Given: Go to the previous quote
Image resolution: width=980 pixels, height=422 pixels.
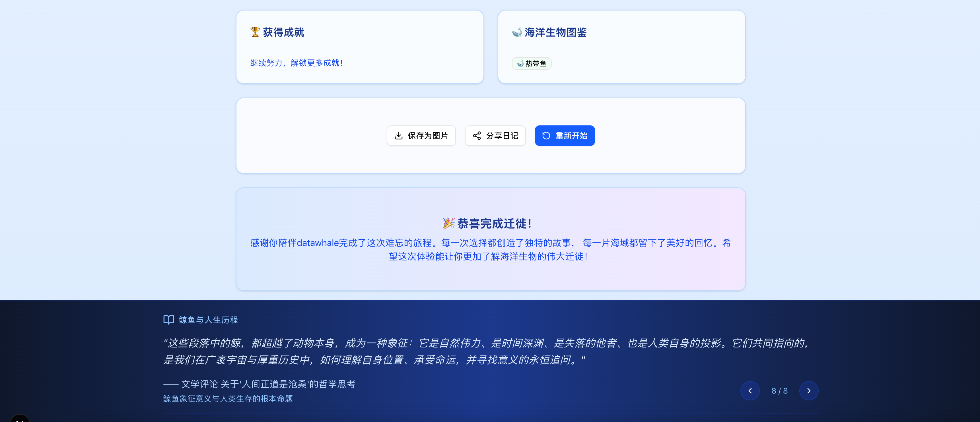Looking at the screenshot, I should (x=750, y=391).
